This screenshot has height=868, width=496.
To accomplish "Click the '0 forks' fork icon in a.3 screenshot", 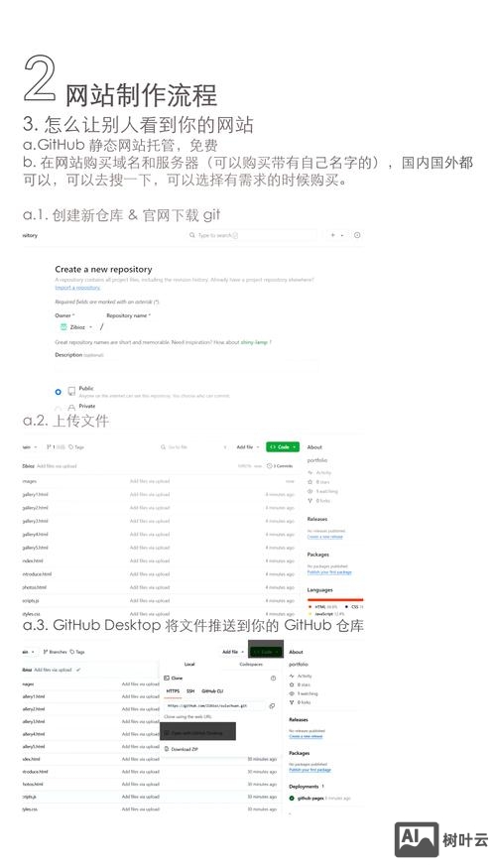I will tap(292, 702).
